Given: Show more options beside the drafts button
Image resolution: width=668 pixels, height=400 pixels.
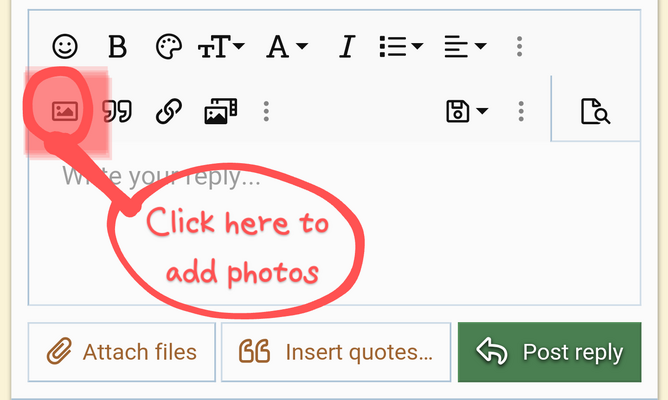Looking at the screenshot, I should tap(521, 112).
